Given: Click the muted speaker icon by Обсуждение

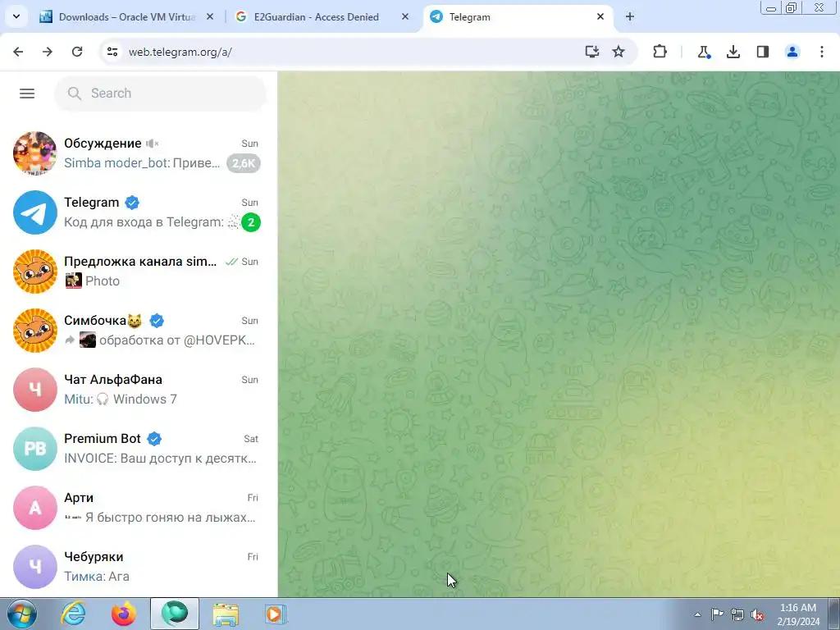Looking at the screenshot, I should pyautogui.click(x=152, y=144).
